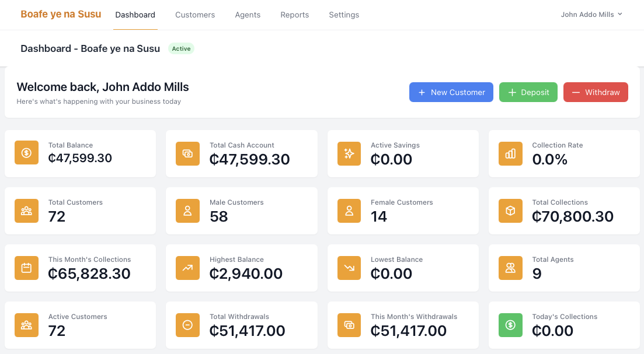
Task: Click the This Month's Collections calendar icon
Action: pos(26,268)
